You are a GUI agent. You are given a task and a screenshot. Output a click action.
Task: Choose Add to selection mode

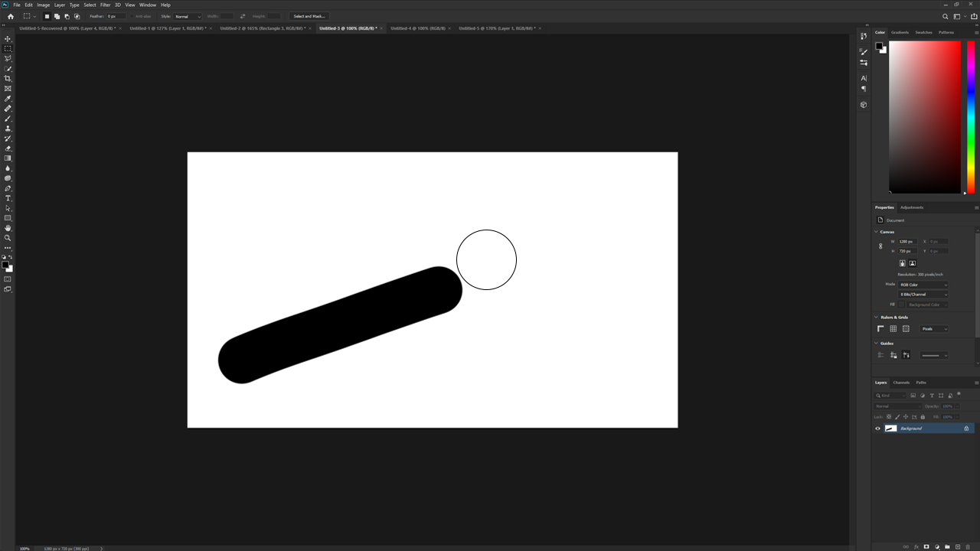[x=57, y=16]
